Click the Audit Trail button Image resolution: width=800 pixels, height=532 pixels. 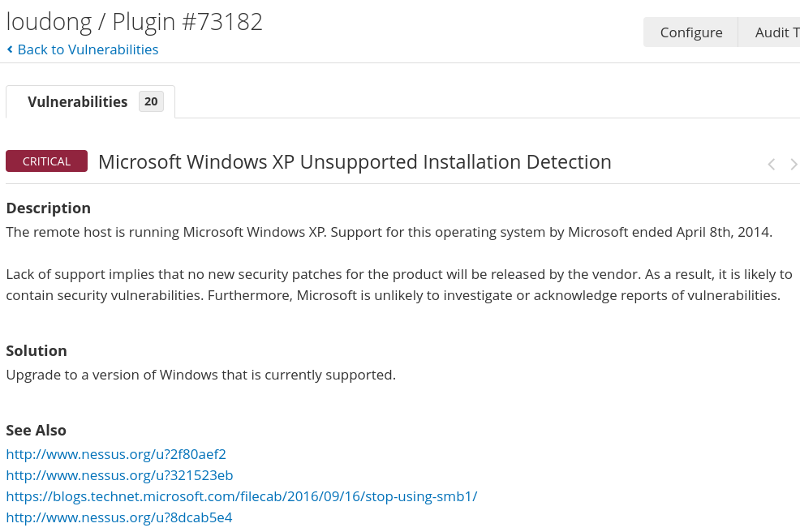coord(776,32)
